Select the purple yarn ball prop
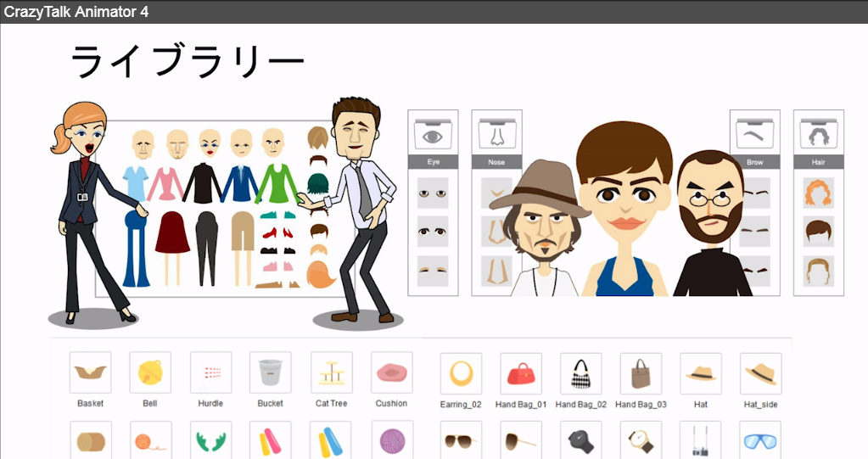Image resolution: width=868 pixels, height=459 pixels. [x=393, y=440]
